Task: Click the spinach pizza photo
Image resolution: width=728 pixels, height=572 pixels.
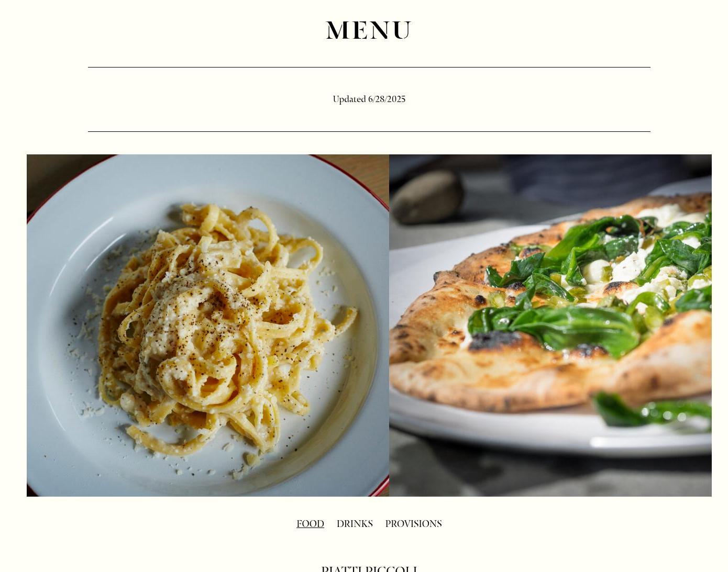Action: 550,325
